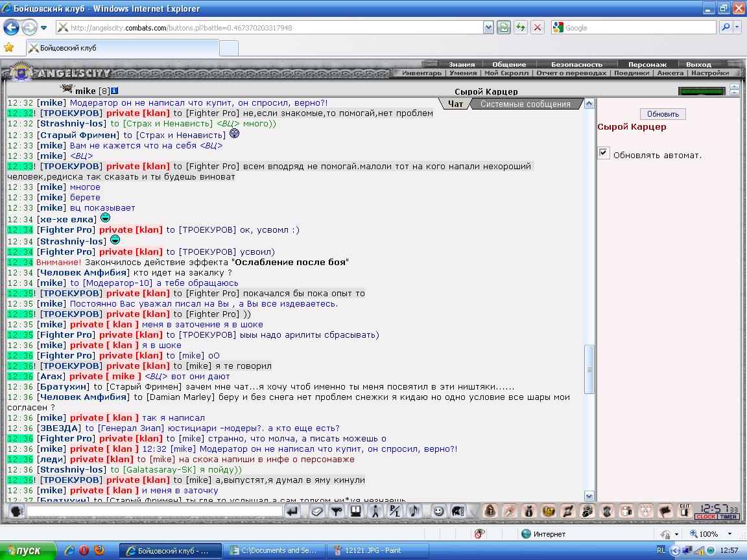747x560 pixels.
Task: Switch to the 'Системные сообщения' tab
Action: (525, 104)
